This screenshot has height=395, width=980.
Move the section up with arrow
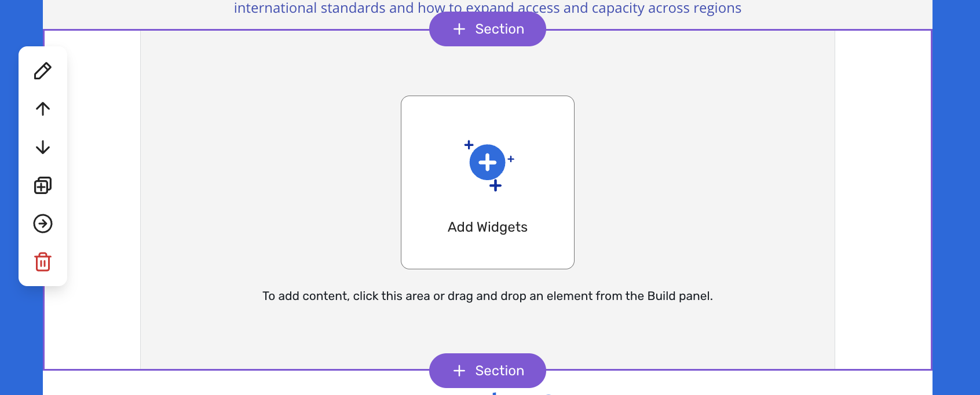43,109
